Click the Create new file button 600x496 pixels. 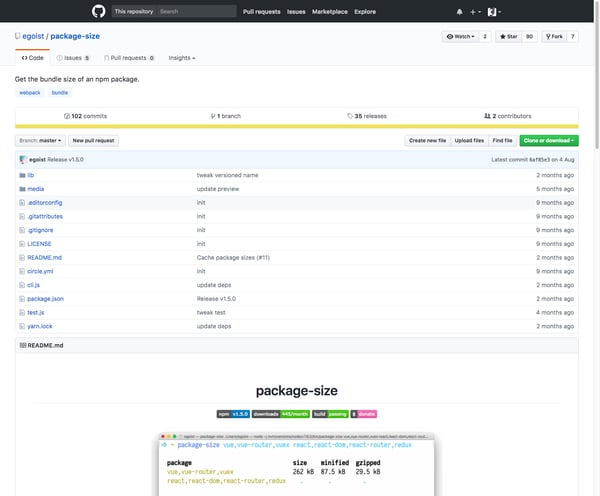click(x=427, y=141)
